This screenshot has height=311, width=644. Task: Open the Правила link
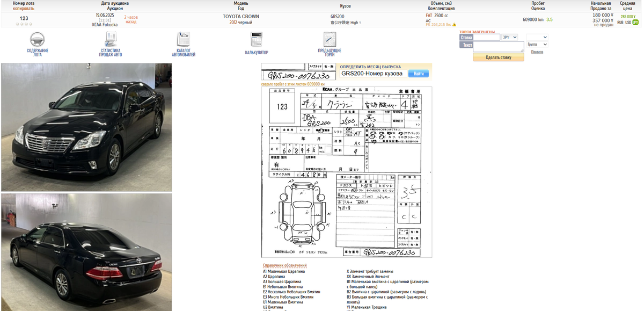[x=537, y=52]
